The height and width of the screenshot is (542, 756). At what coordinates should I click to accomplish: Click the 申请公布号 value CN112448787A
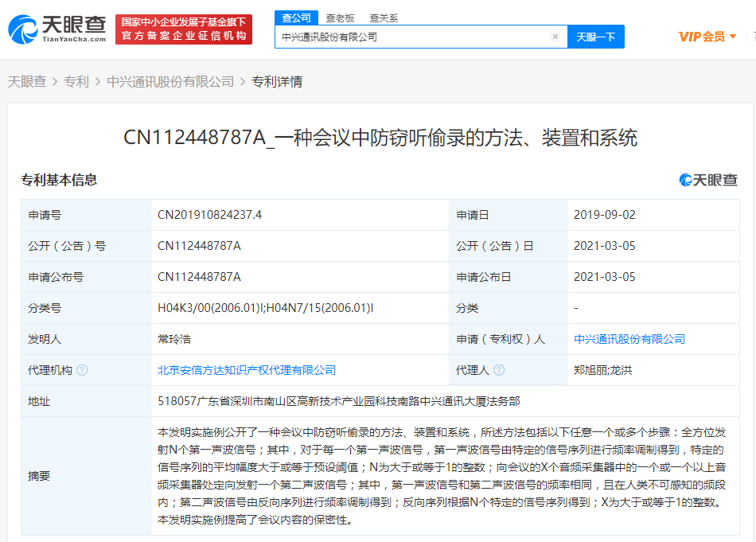199,277
